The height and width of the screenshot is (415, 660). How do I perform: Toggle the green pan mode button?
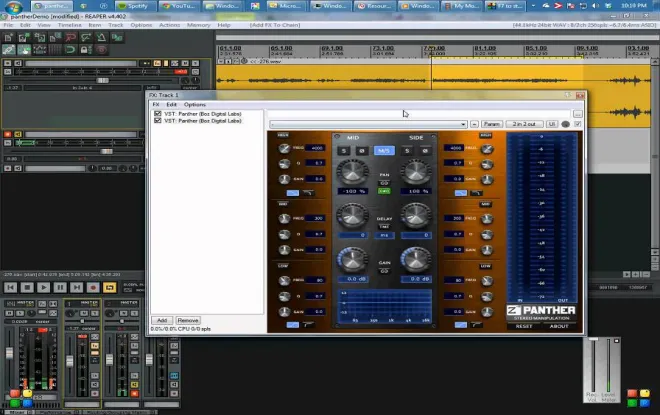pos(384,191)
